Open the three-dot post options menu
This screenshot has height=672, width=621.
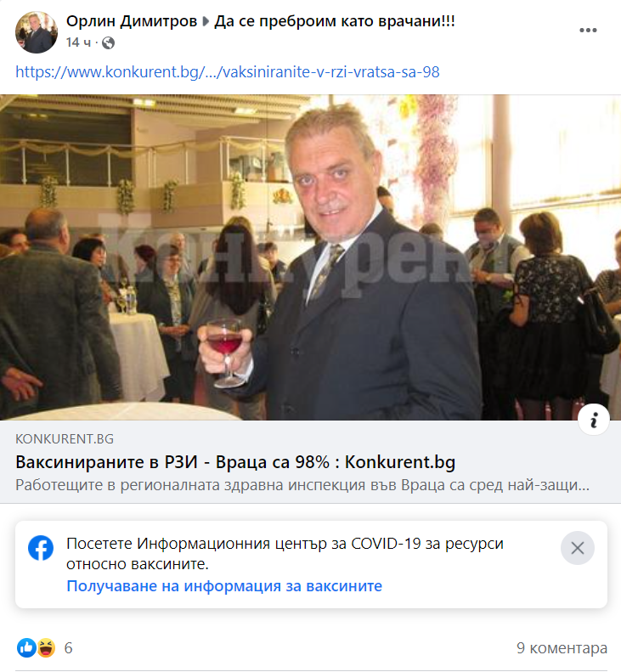(588, 30)
